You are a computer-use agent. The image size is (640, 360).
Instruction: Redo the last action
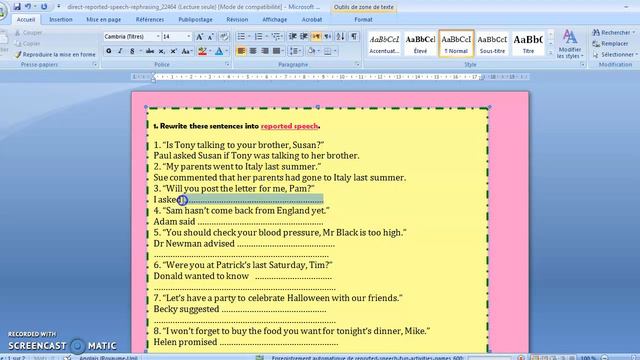44,7
